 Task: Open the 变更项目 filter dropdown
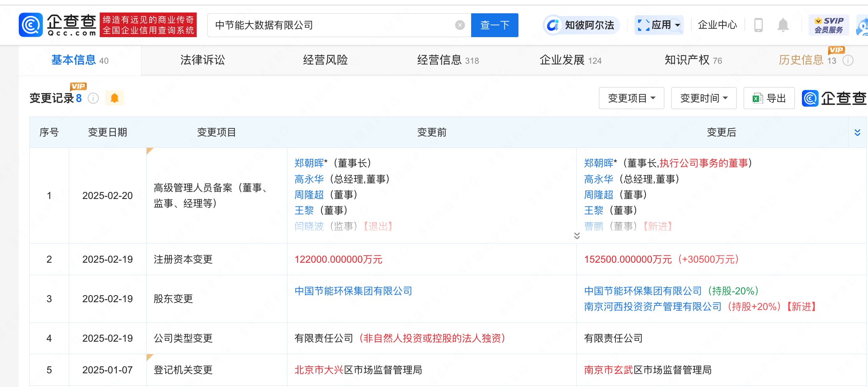631,98
